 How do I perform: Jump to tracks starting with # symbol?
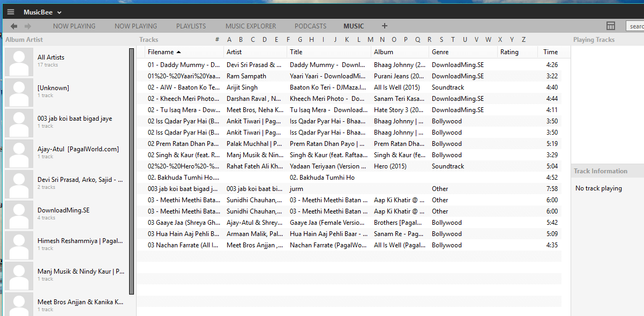point(217,40)
